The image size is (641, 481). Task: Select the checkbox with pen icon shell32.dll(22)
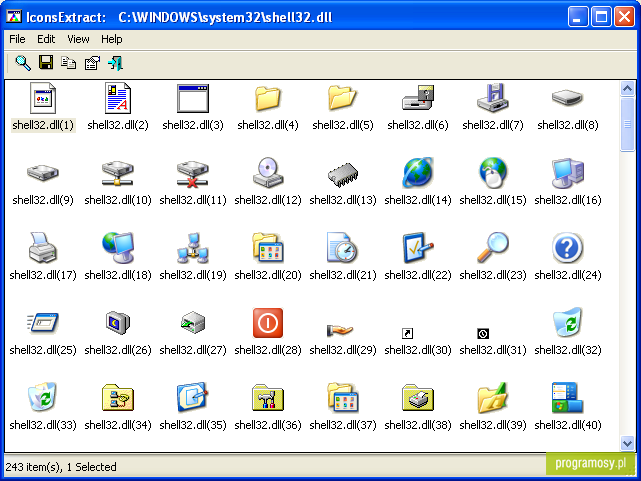[x=418, y=248]
